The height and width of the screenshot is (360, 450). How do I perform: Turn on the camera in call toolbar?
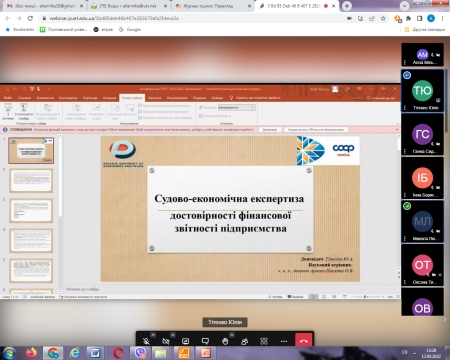(x=165, y=341)
